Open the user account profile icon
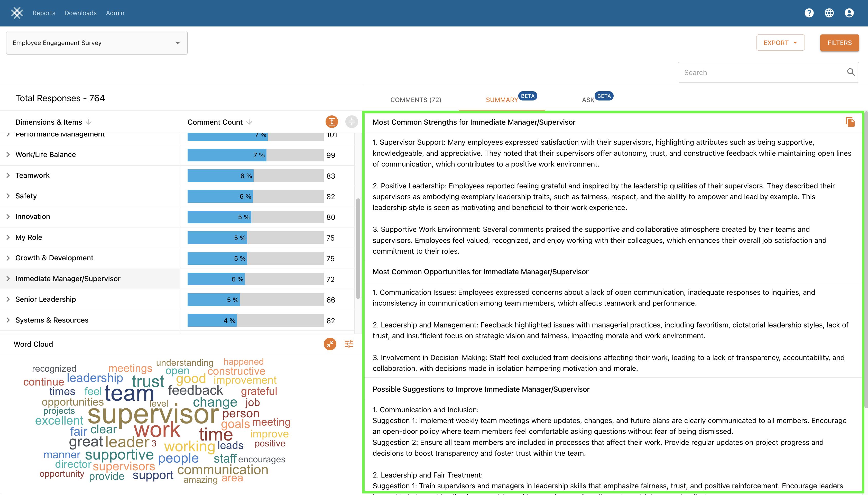The image size is (868, 495). pyautogui.click(x=849, y=13)
